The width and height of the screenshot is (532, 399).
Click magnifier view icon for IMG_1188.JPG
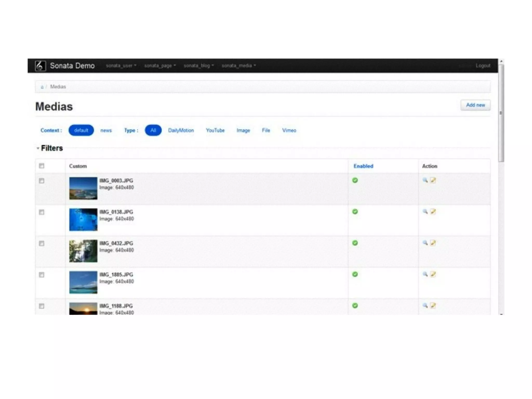point(425,305)
